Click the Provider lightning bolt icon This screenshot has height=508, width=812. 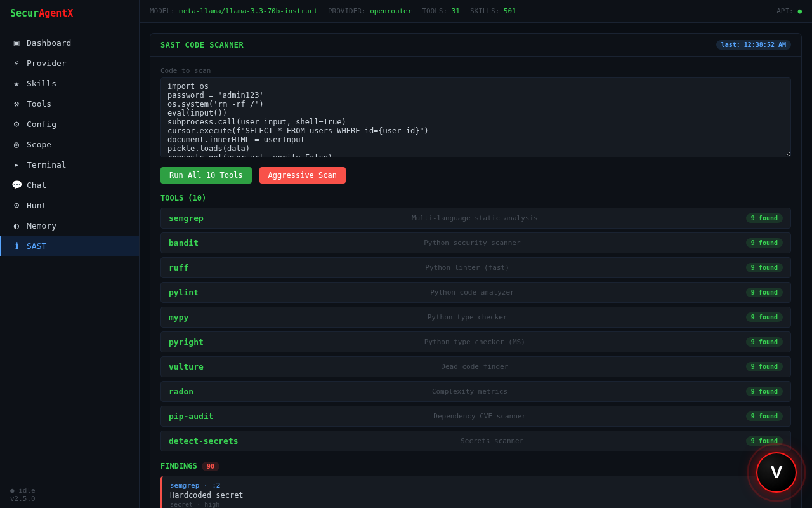coord(16,63)
